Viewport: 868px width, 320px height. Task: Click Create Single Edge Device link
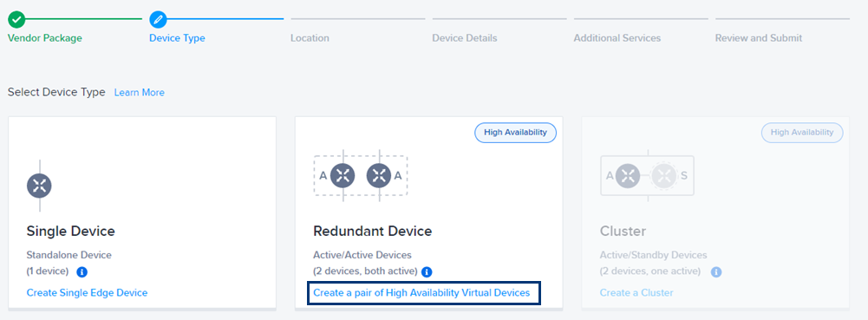tap(87, 292)
